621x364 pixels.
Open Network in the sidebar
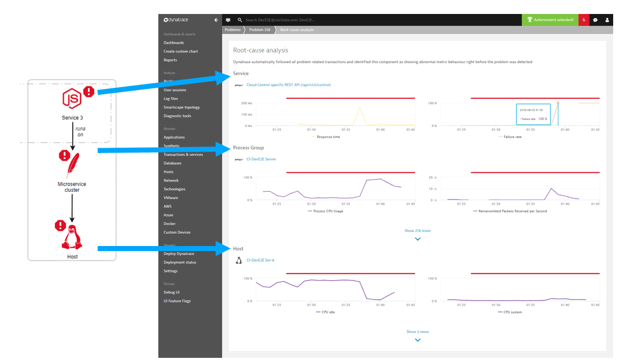click(x=171, y=181)
